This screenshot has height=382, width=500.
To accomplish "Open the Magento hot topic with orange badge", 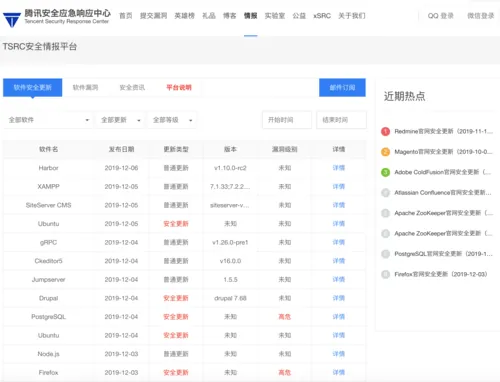I will pyautogui.click(x=437, y=152).
